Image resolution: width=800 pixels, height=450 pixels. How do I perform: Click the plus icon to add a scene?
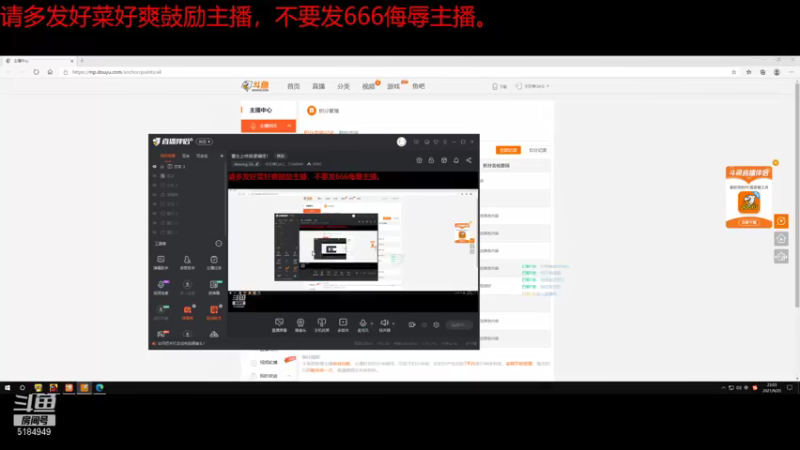coord(221,156)
